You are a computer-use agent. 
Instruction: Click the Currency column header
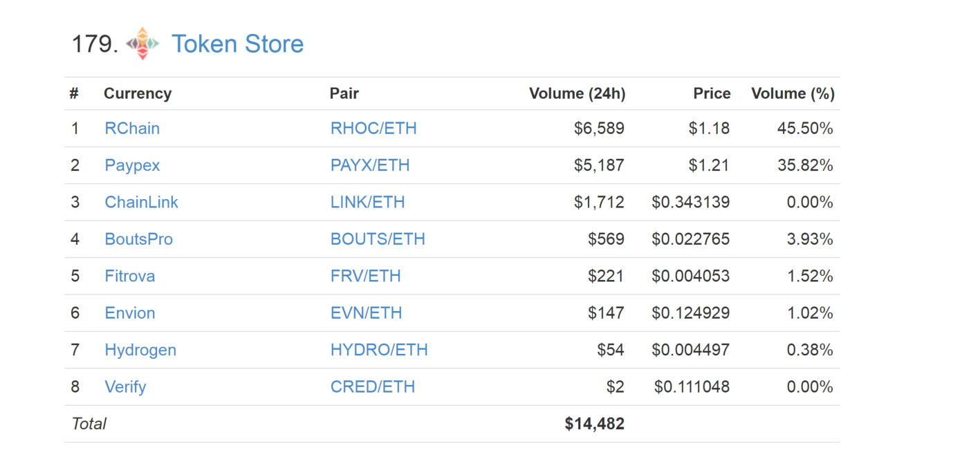(x=138, y=94)
